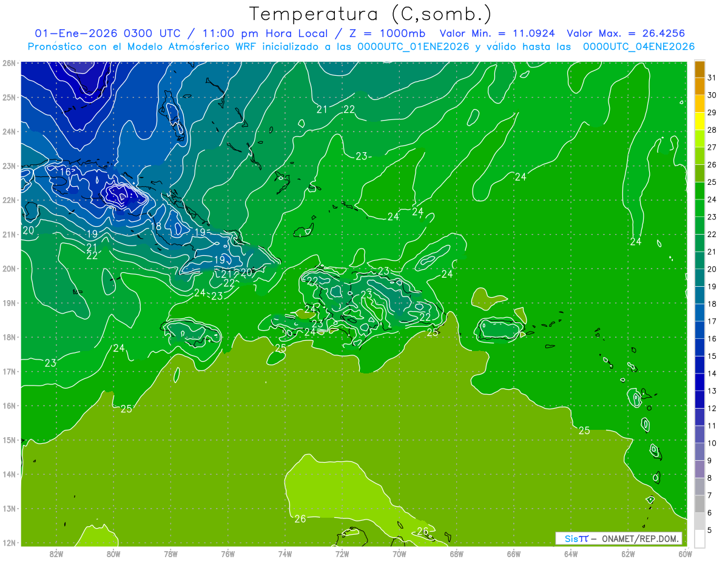Pick the dark blue swatch between 13 and 14

699,382
